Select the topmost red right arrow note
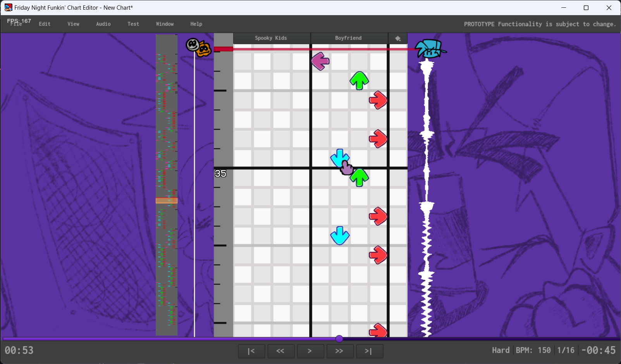This screenshot has height=364, width=621. [x=378, y=100]
